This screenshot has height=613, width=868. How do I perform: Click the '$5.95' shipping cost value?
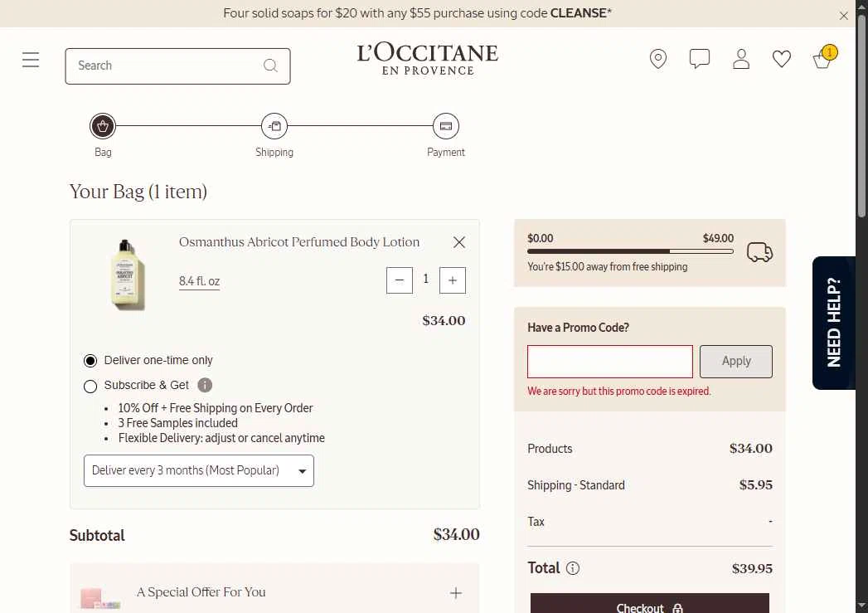pyautogui.click(x=755, y=485)
